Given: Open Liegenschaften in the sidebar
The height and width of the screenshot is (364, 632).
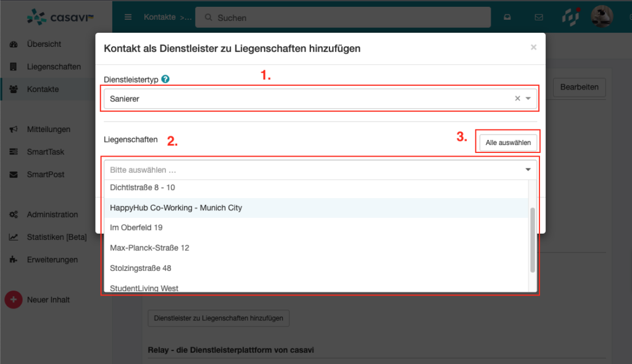Looking at the screenshot, I should click(54, 67).
